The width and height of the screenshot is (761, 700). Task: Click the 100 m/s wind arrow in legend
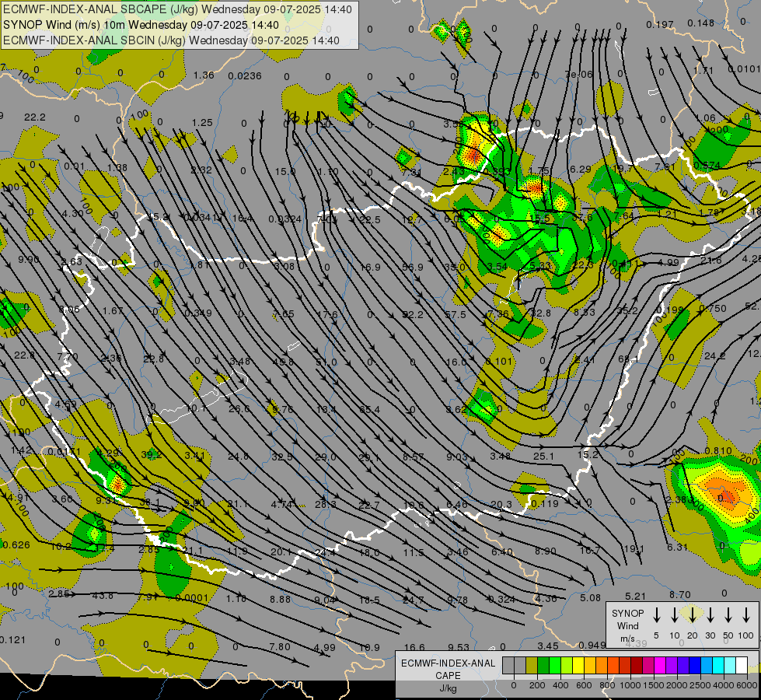pos(746,615)
